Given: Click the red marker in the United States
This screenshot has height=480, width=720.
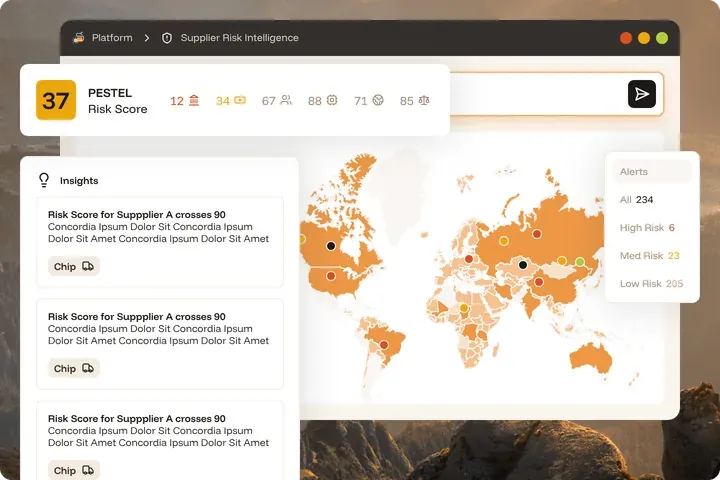Looking at the screenshot, I should pyautogui.click(x=331, y=276).
